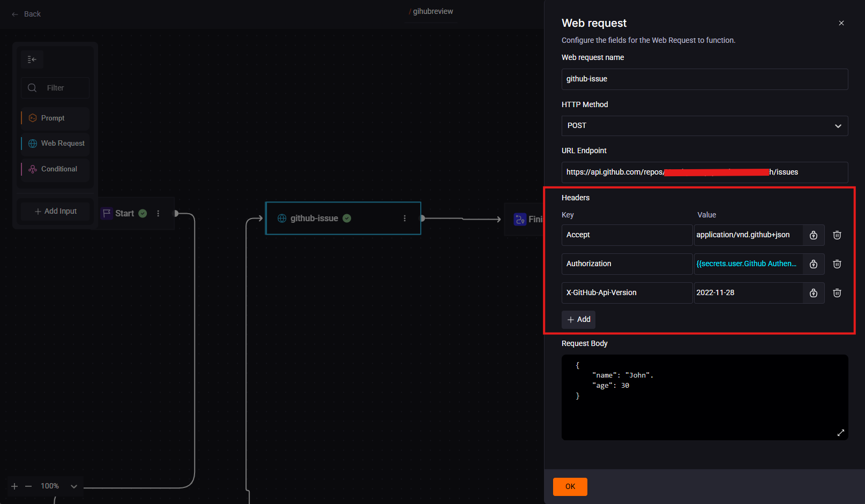
Task: Add a new header with the Add button
Action: click(x=578, y=319)
